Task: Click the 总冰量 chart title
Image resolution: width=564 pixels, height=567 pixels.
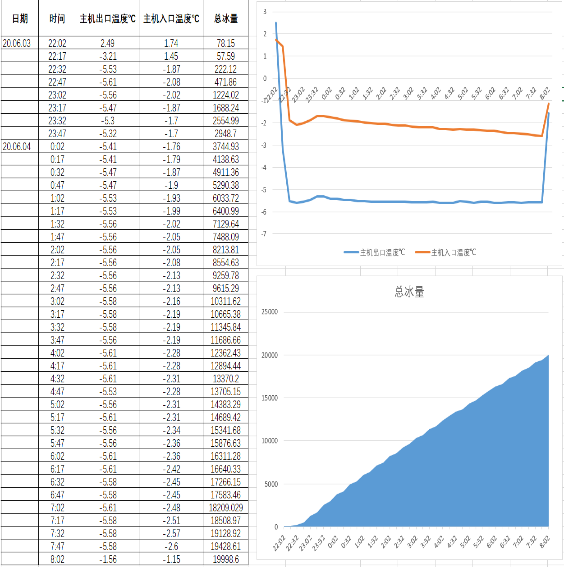Action: click(x=409, y=291)
